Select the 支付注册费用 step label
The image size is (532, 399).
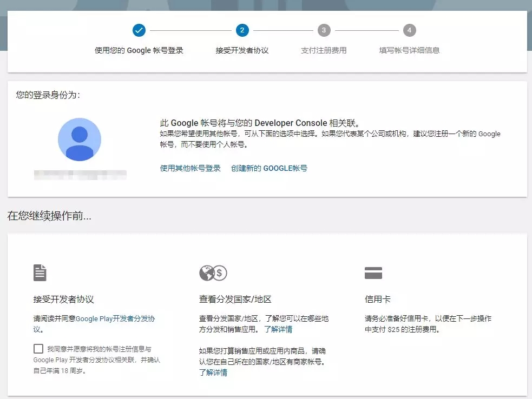[x=324, y=50]
